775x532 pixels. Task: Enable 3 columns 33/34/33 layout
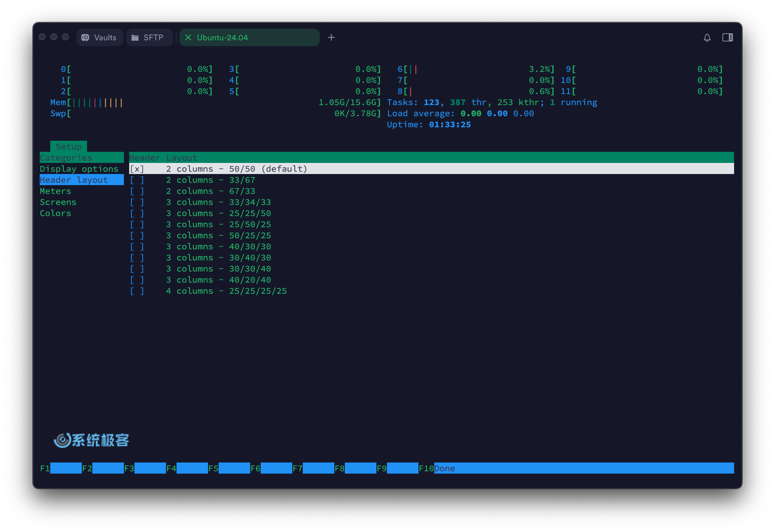pyautogui.click(x=137, y=202)
